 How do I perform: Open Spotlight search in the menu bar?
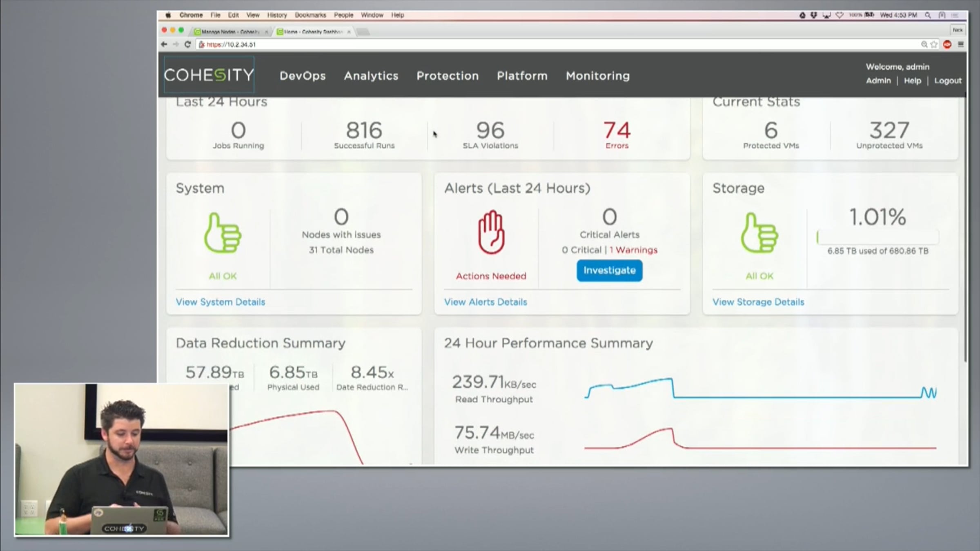(928, 15)
